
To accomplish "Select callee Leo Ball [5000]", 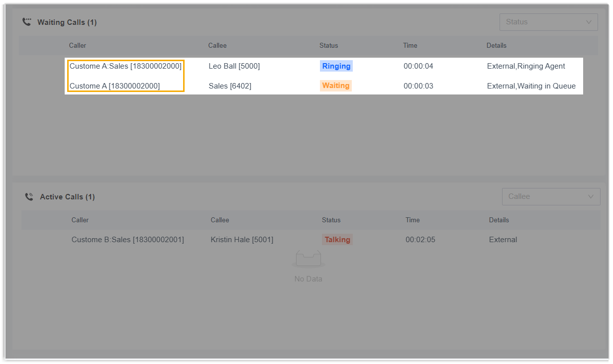I will [x=234, y=66].
